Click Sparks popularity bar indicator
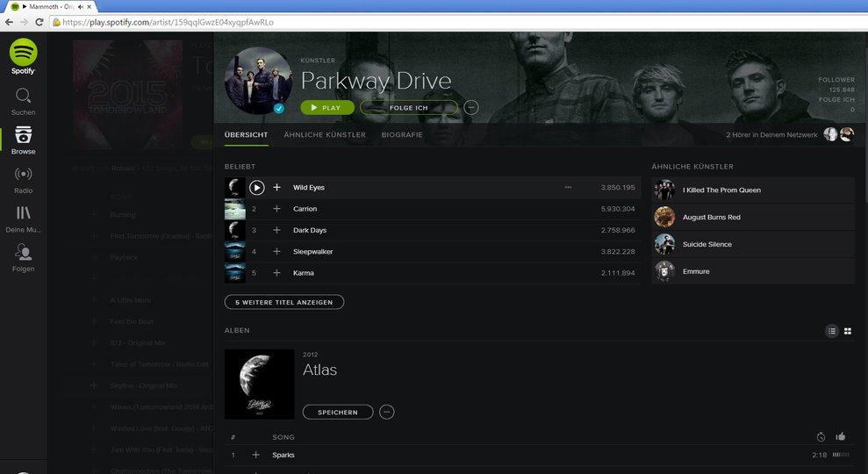 pyautogui.click(x=840, y=455)
